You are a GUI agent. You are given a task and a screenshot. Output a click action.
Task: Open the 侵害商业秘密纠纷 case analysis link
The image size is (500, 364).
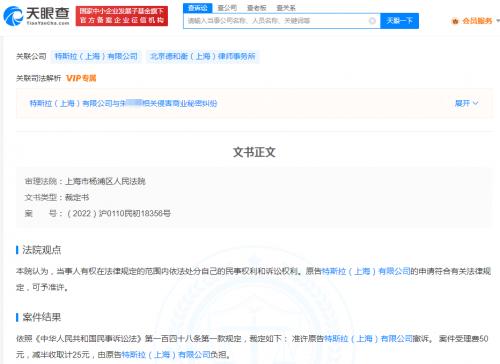click(x=123, y=103)
